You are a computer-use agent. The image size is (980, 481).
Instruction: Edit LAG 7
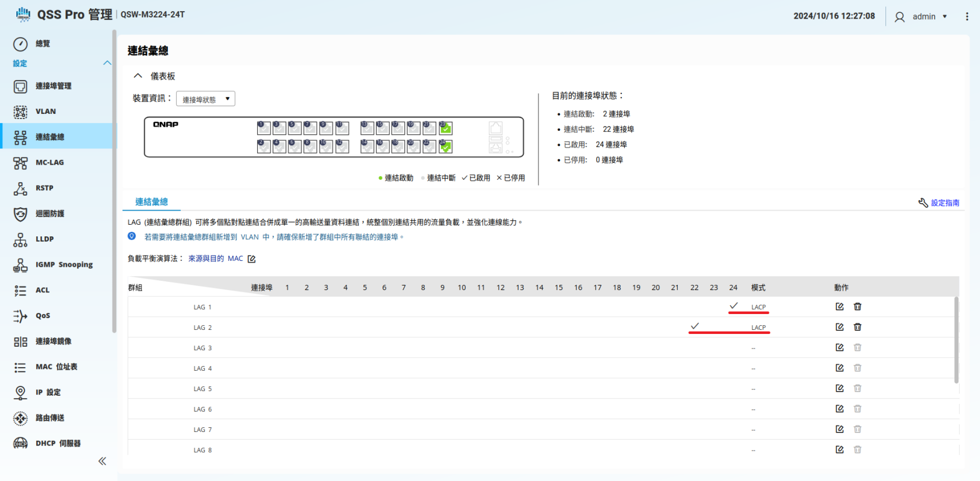pos(839,429)
